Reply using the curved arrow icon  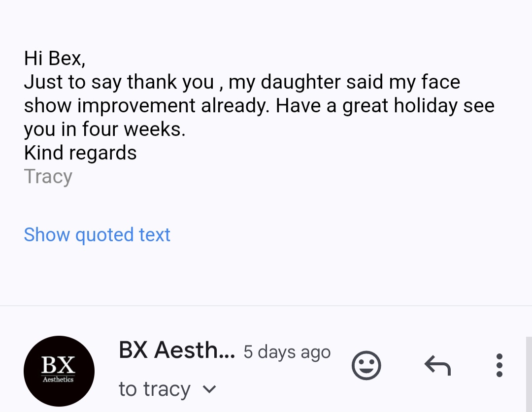(438, 365)
